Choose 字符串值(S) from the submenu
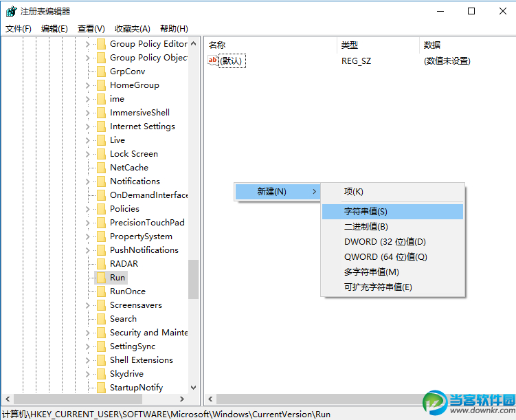Viewport: 516px width, 420px height. point(392,212)
